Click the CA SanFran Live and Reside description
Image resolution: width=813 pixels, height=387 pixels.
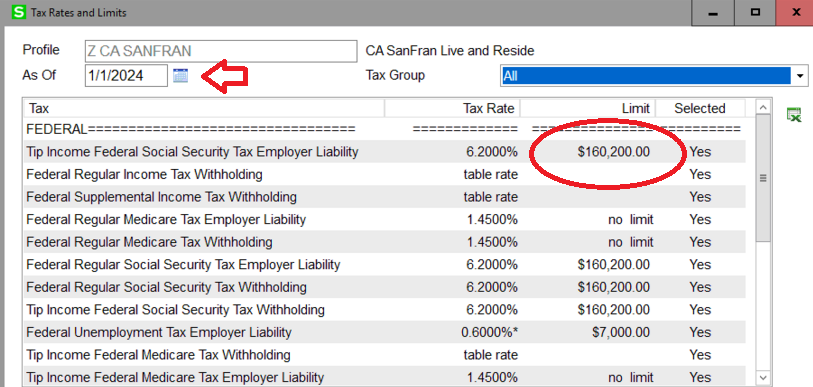coord(450,51)
